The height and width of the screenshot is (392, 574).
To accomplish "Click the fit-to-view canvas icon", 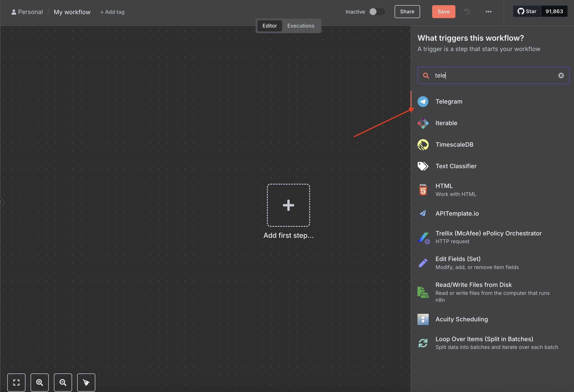I will (16, 382).
